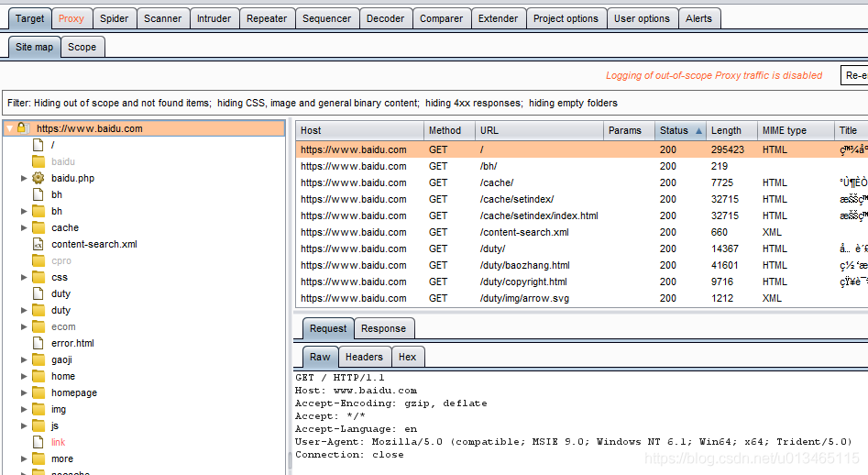The width and height of the screenshot is (868, 475).
Task: Select error.html in the site tree
Action: coord(72,343)
